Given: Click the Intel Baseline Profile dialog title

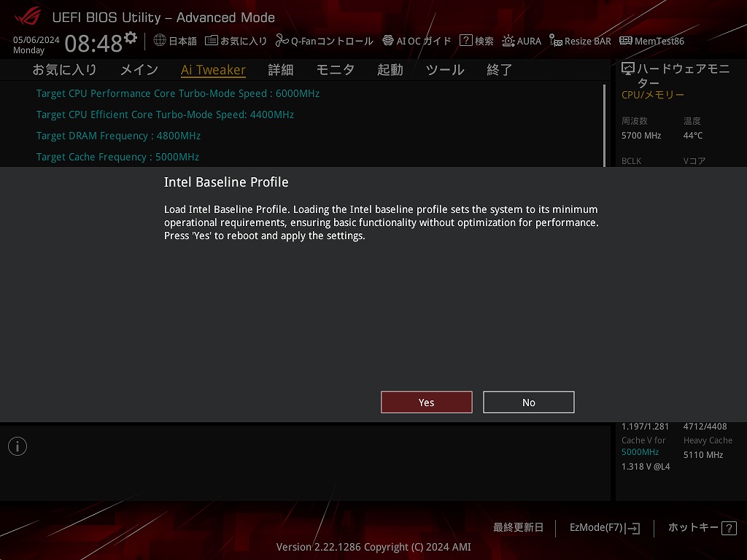Looking at the screenshot, I should pyautogui.click(x=226, y=182).
